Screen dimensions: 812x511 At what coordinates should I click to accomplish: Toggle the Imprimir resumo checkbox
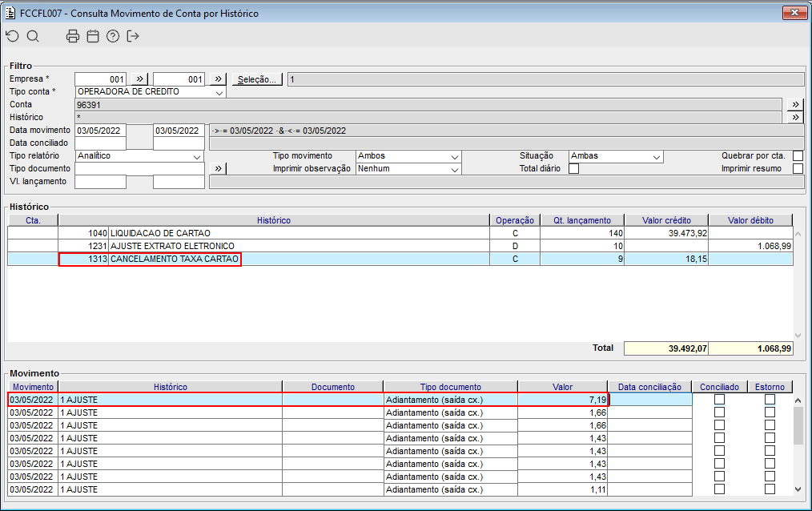coord(798,168)
